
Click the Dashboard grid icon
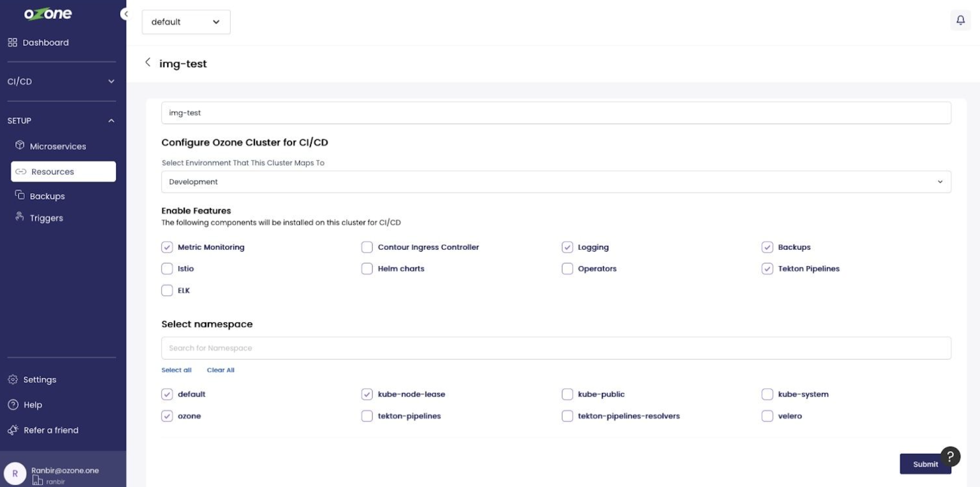click(x=12, y=42)
